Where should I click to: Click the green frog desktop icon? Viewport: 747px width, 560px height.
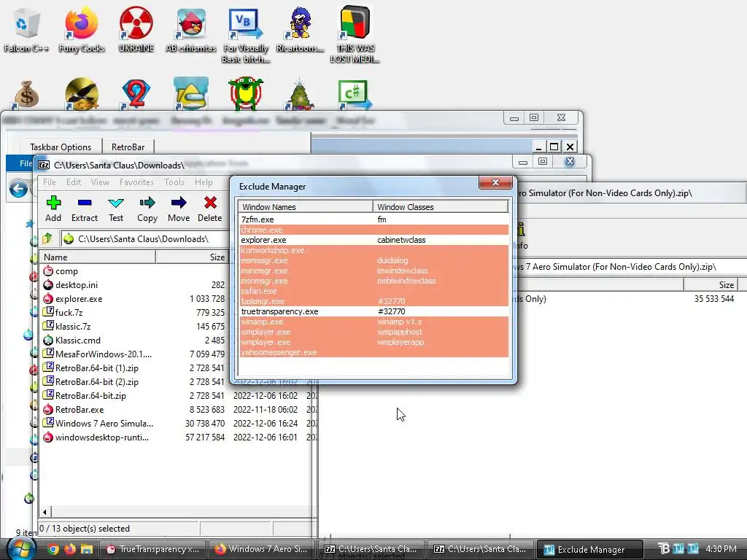[x=246, y=93]
